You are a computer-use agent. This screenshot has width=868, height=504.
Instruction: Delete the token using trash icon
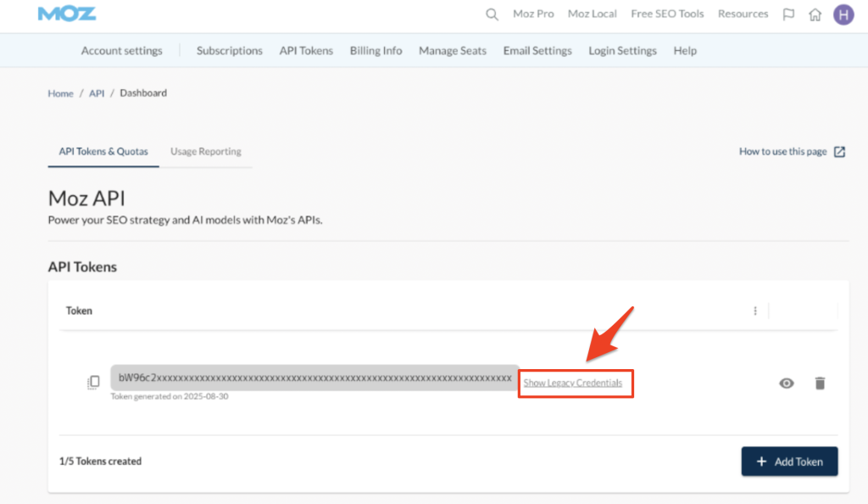point(819,384)
